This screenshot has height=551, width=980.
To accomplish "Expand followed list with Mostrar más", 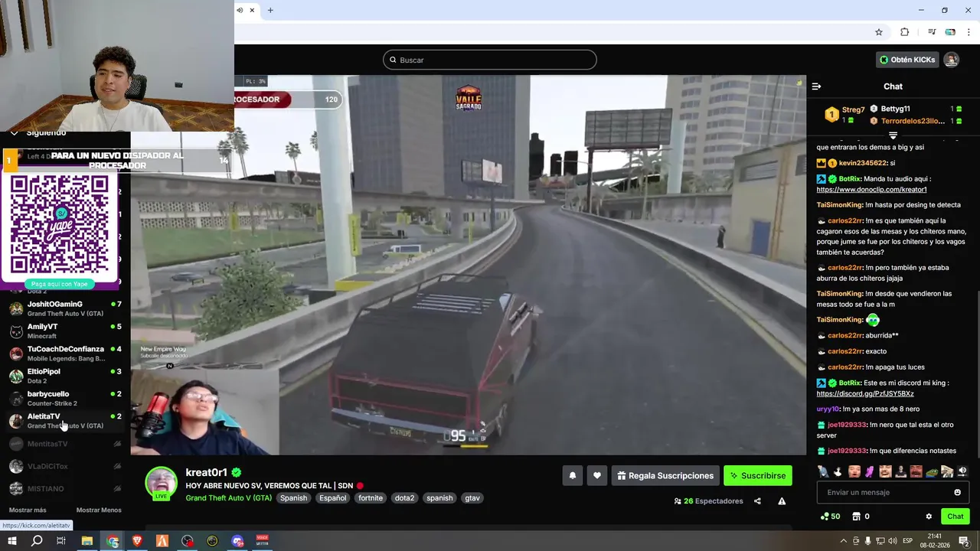I will click(x=28, y=510).
